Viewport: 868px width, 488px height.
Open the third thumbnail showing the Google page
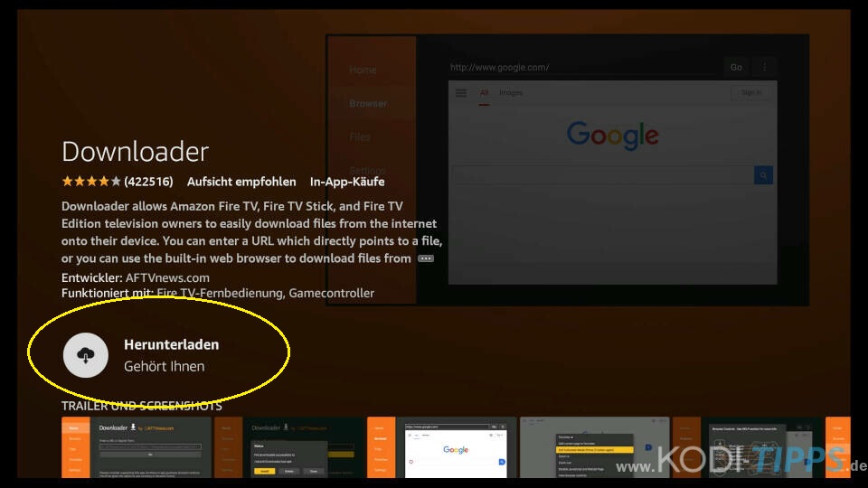(442, 447)
